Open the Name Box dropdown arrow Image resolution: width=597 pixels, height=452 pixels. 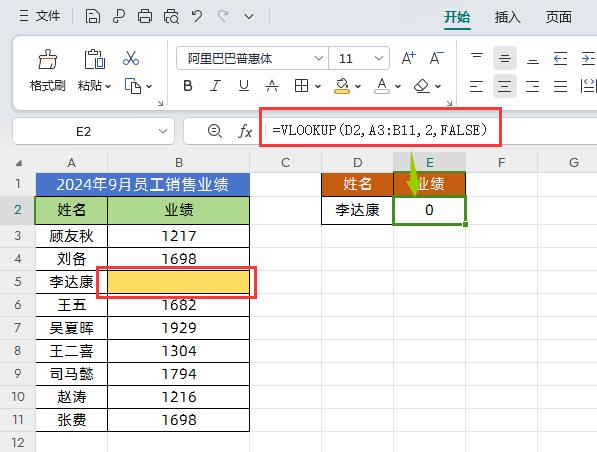163,131
